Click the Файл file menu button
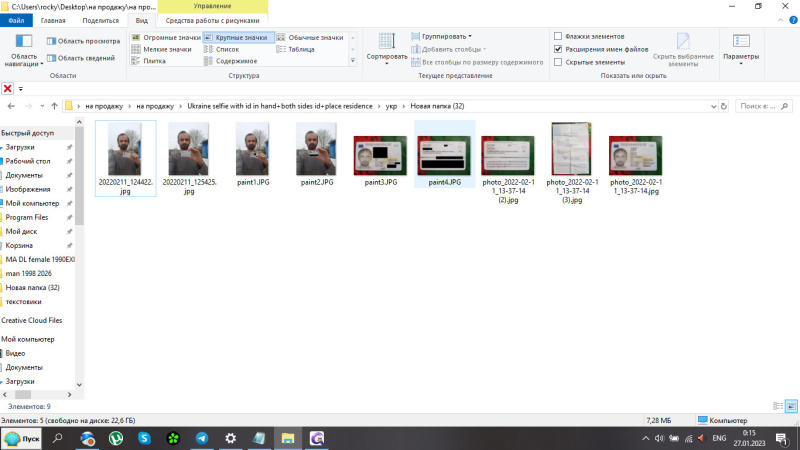 click(x=16, y=20)
